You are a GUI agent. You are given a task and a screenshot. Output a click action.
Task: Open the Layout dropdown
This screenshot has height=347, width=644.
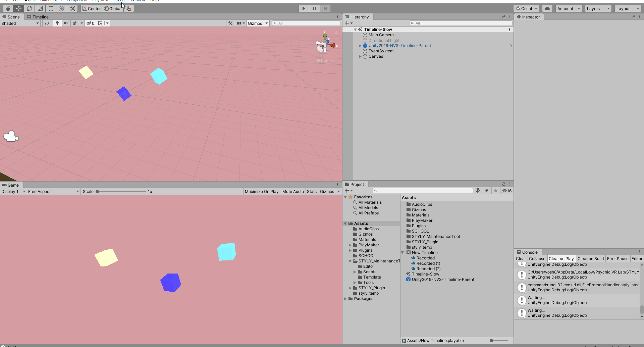628,8
